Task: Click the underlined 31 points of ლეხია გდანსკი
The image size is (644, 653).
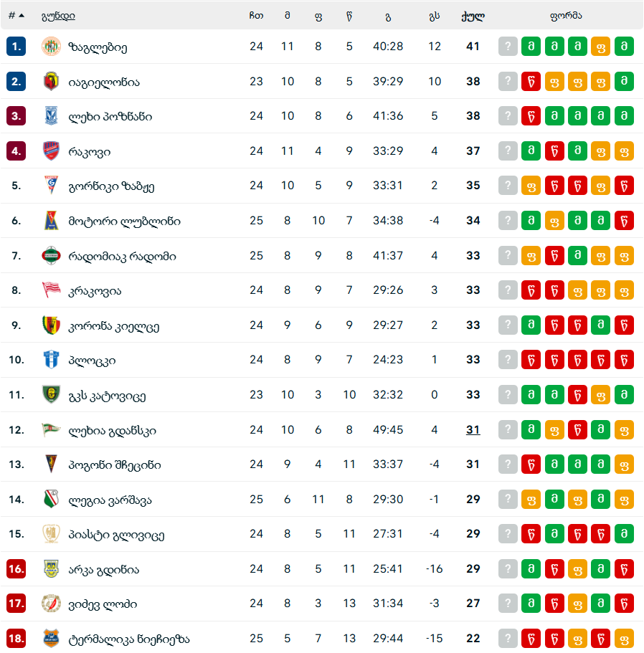Action: (x=473, y=430)
